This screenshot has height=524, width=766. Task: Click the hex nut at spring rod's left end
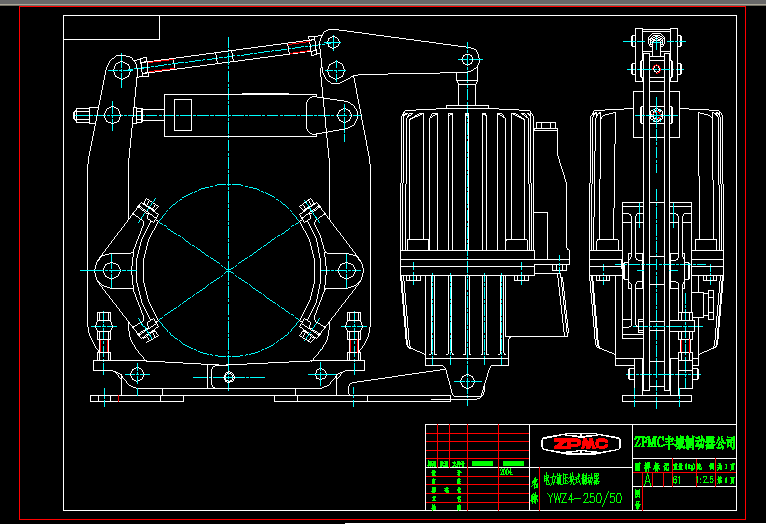point(83,114)
